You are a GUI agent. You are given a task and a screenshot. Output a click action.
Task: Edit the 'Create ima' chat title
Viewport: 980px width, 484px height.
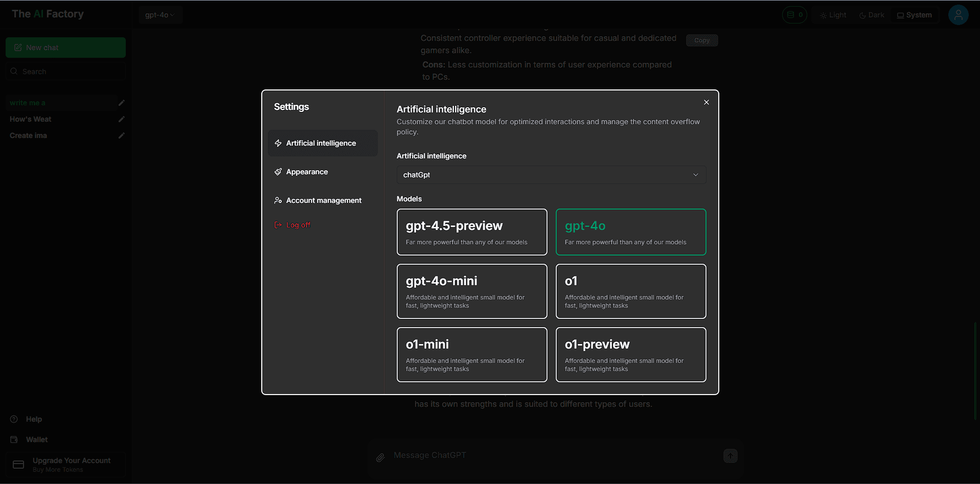click(122, 135)
